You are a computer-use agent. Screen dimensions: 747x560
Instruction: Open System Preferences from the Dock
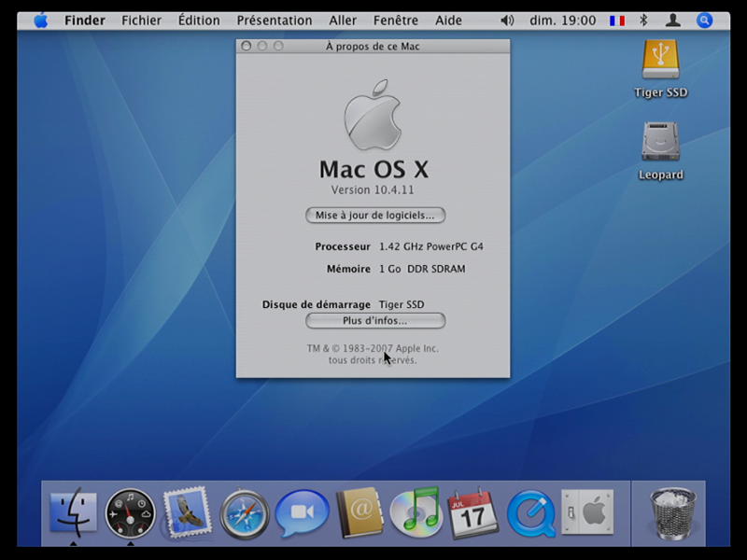point(587,512)
